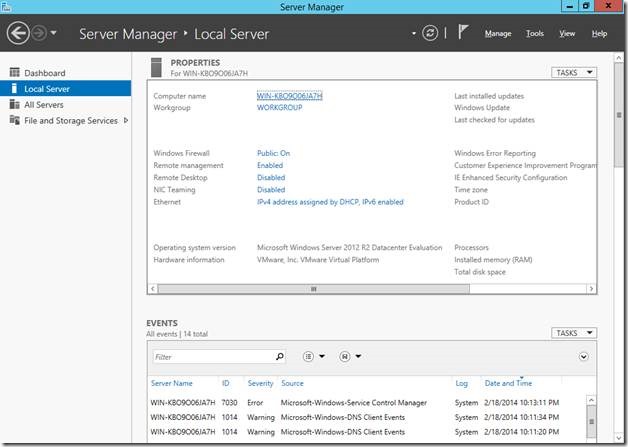Open the notifications flag
The image size is (628, 447).
[x=463, y=32]
